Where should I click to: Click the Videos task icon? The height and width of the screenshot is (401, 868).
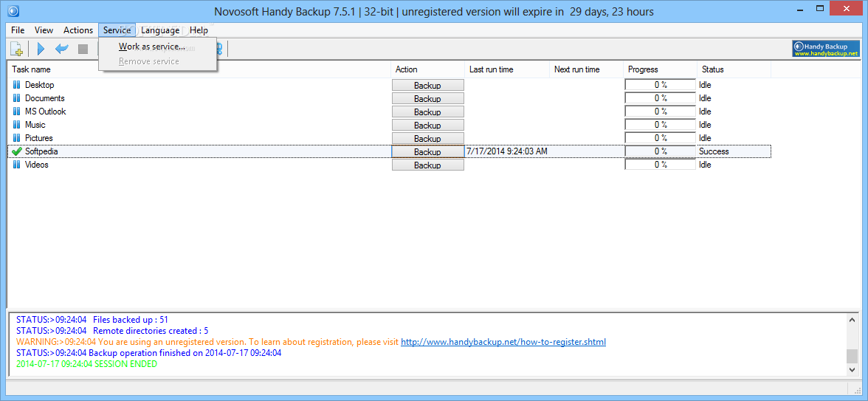pyautogui.click(x=16, y=165)
